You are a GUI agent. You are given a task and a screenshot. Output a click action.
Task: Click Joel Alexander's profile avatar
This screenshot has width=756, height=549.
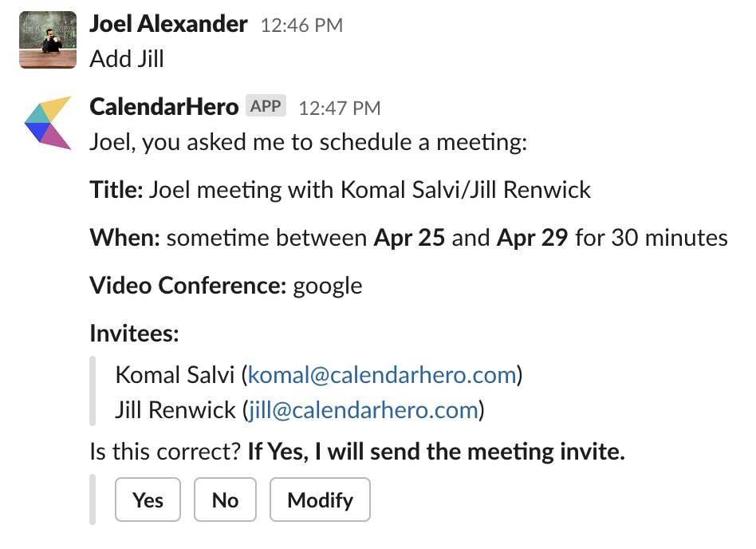point(48,40)
